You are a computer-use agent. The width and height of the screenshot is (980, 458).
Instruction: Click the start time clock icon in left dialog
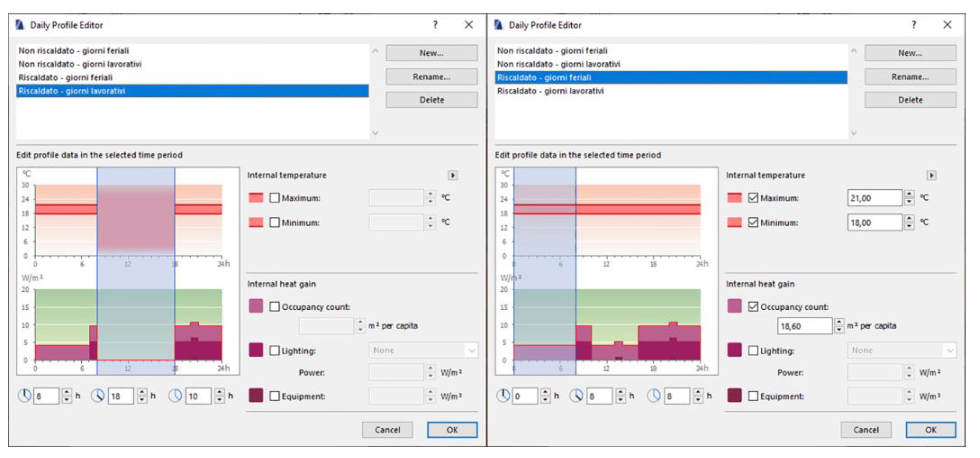coord(25,396)
